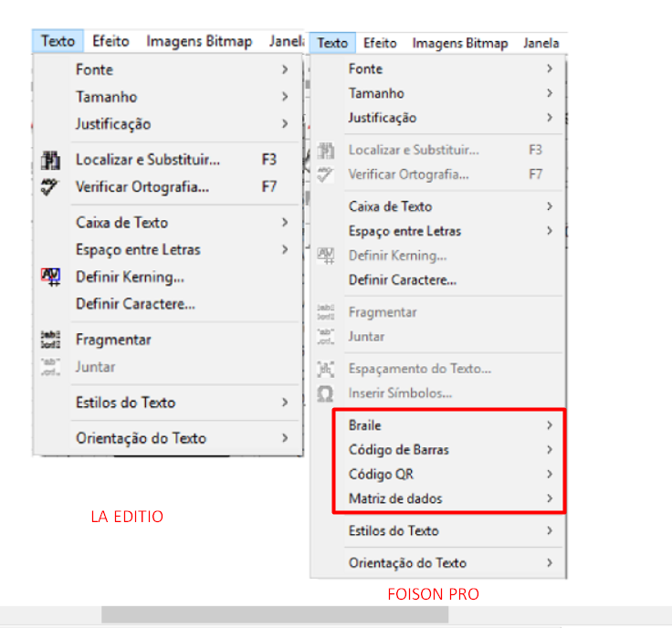
Task: Click Verificar Ortografia checkmark icon in LA EDITIO menu
Action: [49, 187]
